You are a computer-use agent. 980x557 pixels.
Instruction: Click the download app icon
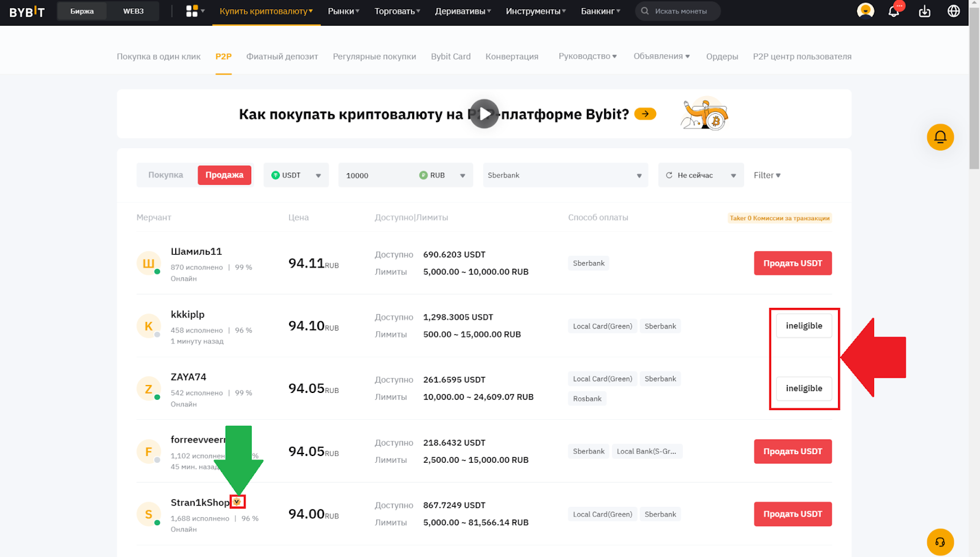pyautogui.click(x=924, y=11)
